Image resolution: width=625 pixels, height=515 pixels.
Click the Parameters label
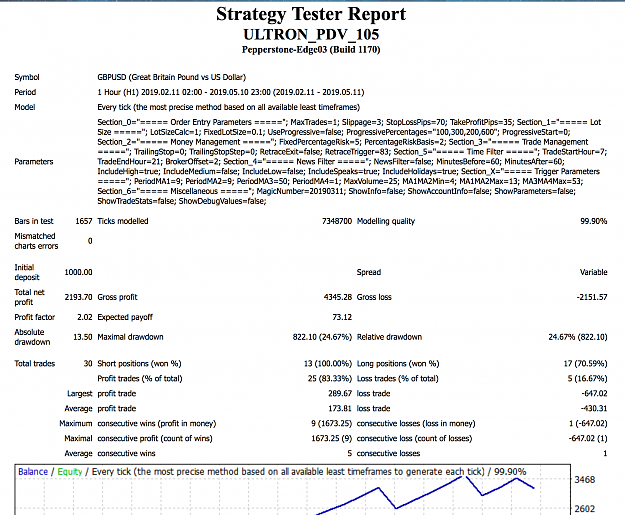pyautogui.click(x=34, y=161)
